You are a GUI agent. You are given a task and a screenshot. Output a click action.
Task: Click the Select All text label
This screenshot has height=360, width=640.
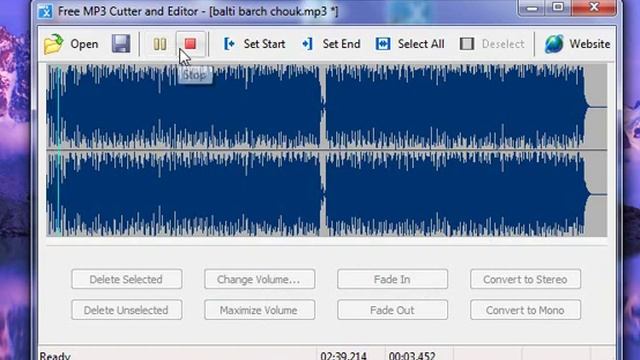tap(421, 44)
